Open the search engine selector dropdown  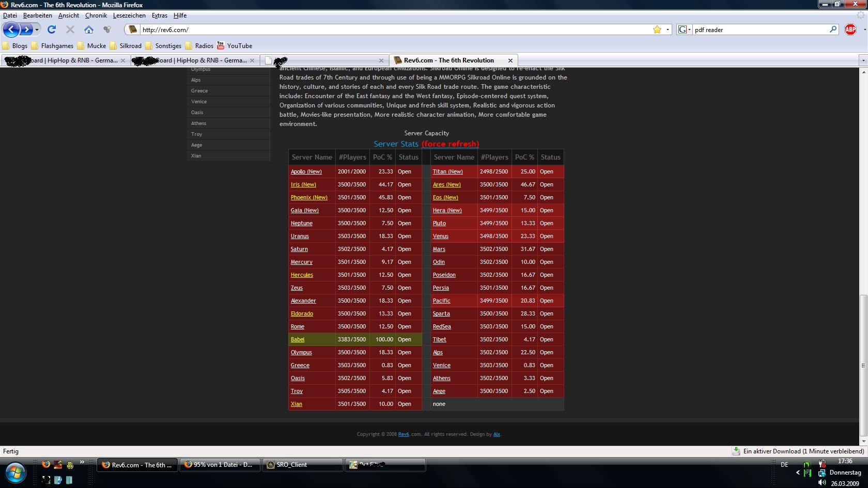685,29
